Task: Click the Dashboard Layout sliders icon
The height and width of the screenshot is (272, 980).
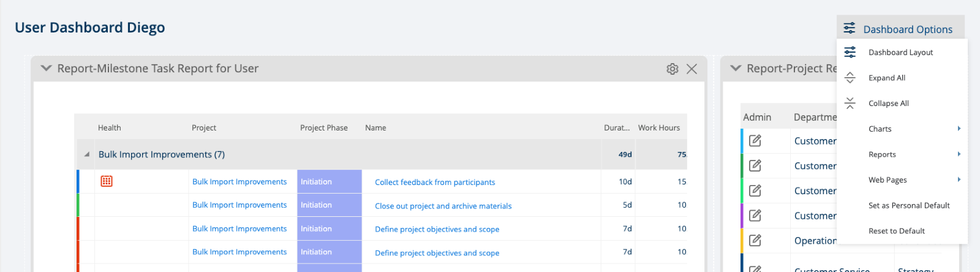Action: click(850, 53)
